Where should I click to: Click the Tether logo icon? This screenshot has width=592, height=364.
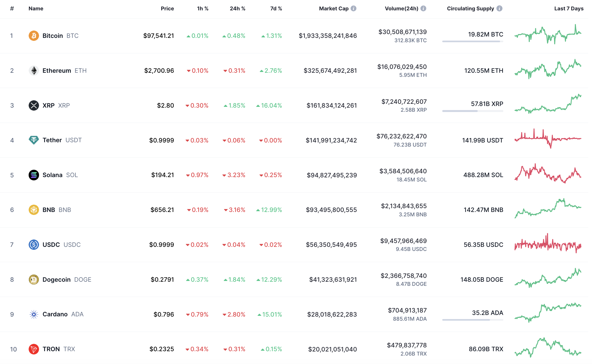pos(34,140)
